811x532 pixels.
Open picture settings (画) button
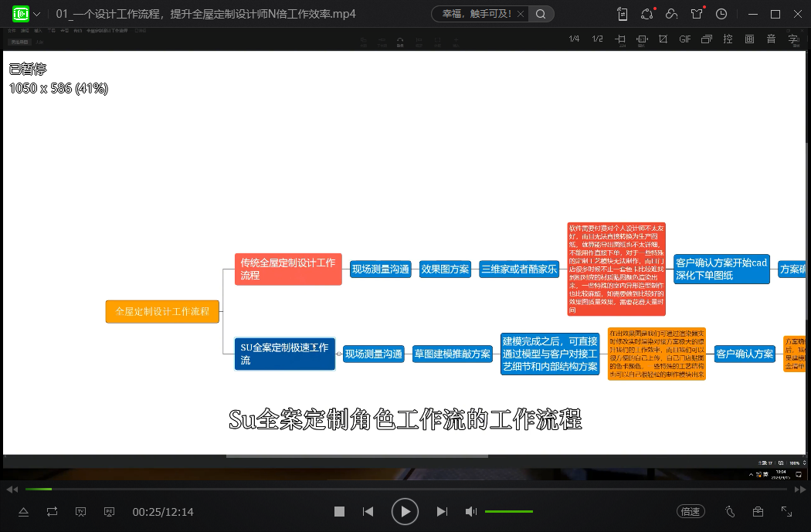[749, 39]
